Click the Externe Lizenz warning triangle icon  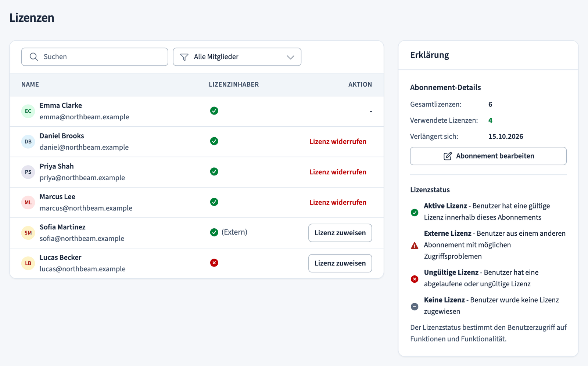click(415, 246)
